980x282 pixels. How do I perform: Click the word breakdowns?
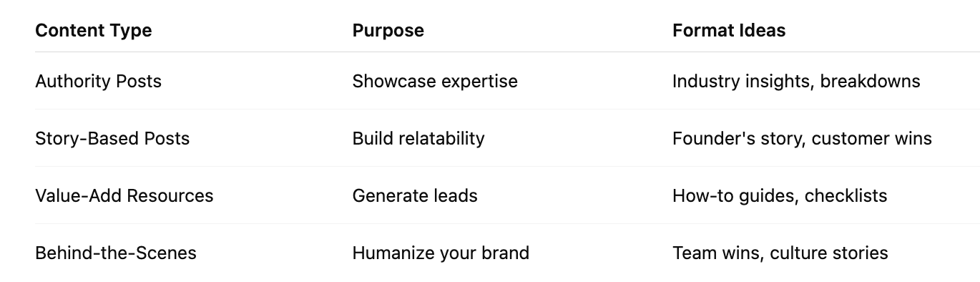pyautogui.click(x=871, y=81)
